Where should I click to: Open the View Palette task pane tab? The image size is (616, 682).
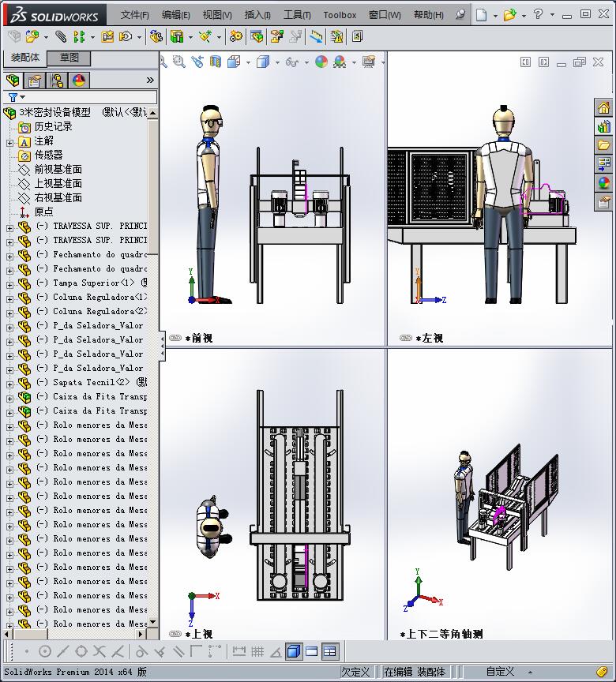[x=603, y=164]
